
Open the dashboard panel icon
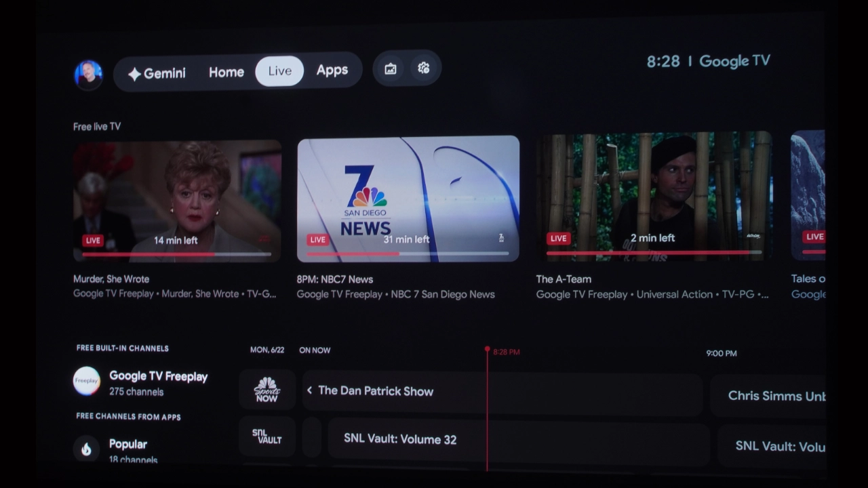tap(391, 68)
